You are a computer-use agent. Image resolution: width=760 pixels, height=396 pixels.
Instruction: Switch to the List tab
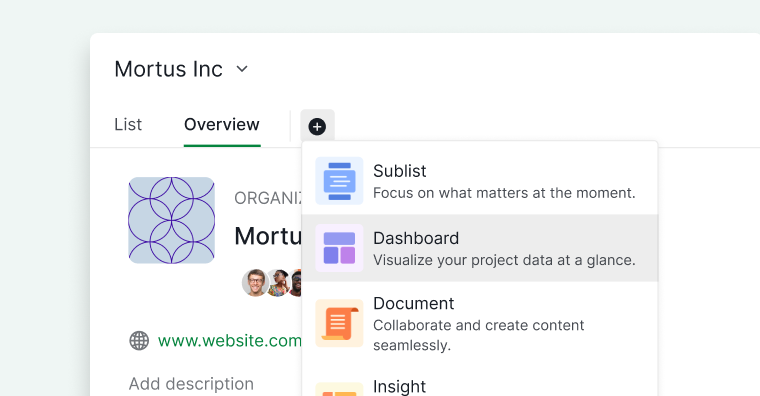128,125
